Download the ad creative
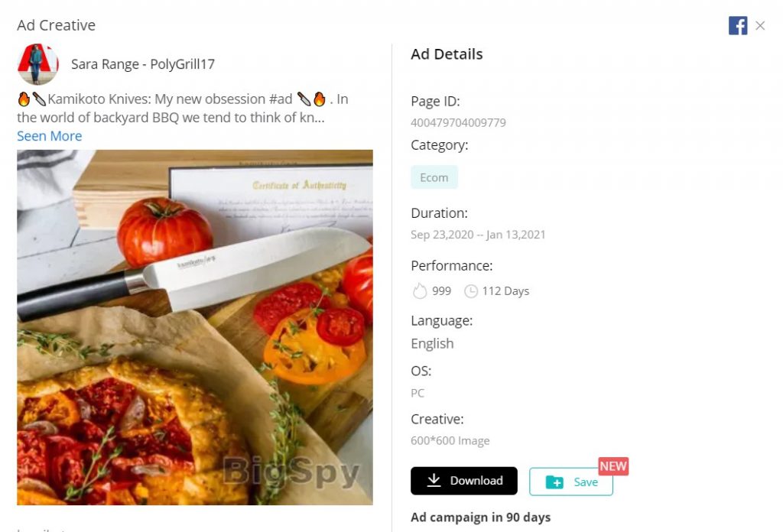Image resolution: width=783 pixels, height=532 pixels. (464, 481)
